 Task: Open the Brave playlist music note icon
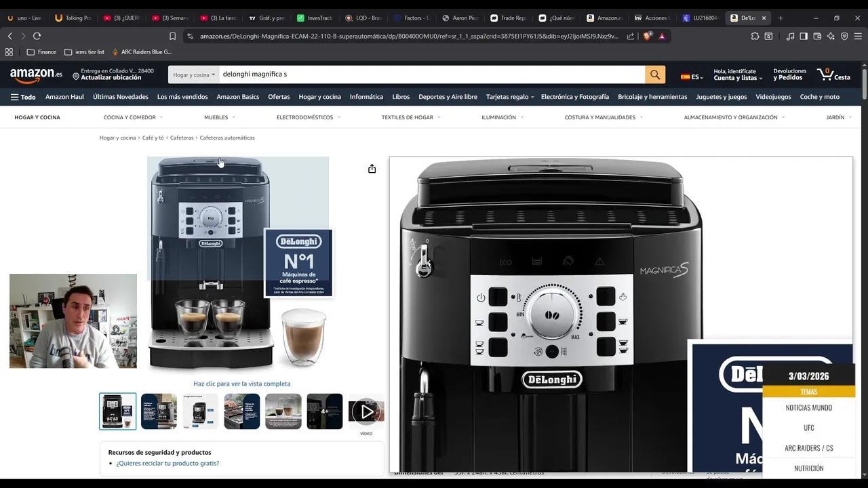[790, 36]
